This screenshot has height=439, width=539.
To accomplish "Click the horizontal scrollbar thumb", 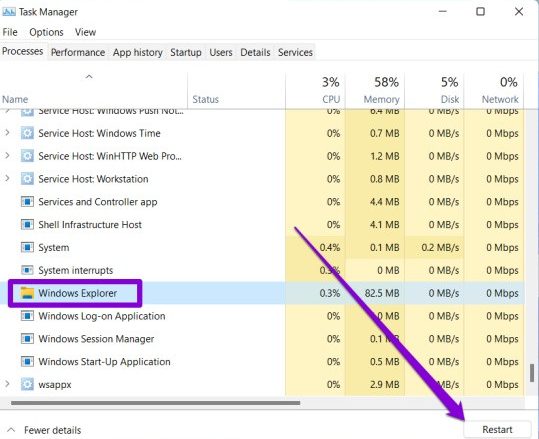I will pyautogui.click(x=155, y=403).
